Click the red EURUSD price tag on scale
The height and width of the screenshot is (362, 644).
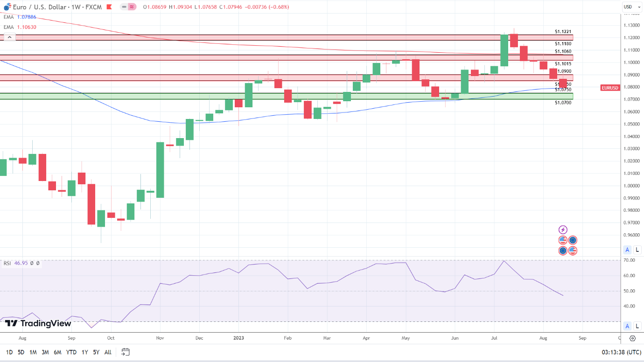point(610,87)
